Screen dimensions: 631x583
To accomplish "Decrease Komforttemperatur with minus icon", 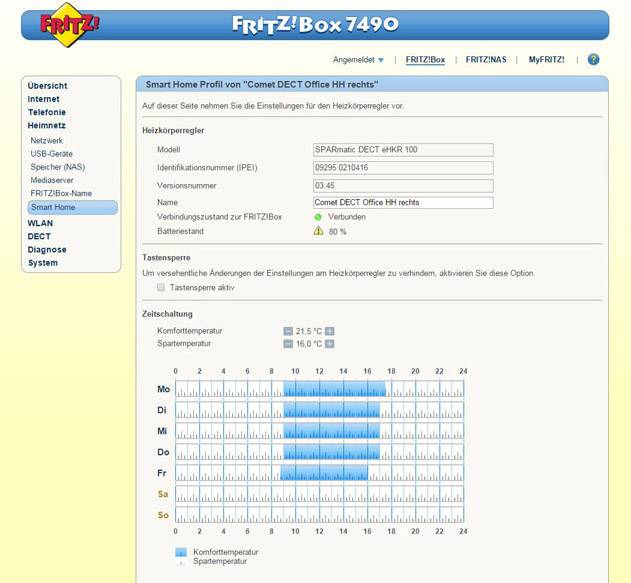I will 288,331.
